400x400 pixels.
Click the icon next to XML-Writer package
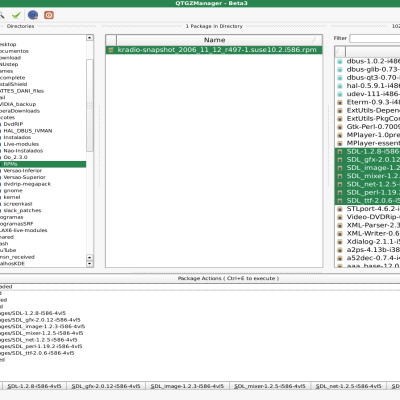pos(340,233)
